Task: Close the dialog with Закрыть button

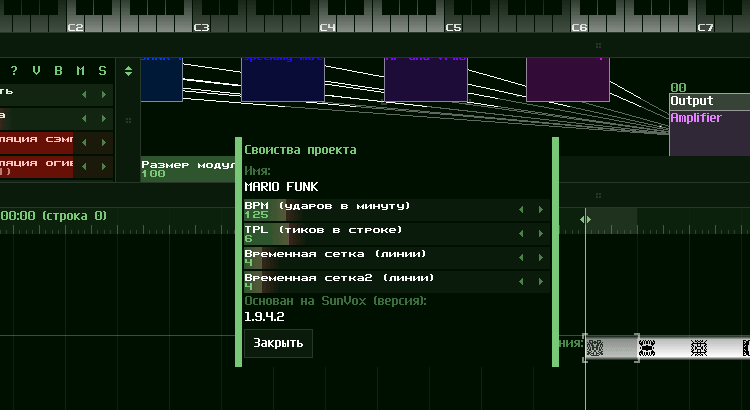Action: point(278,343)
